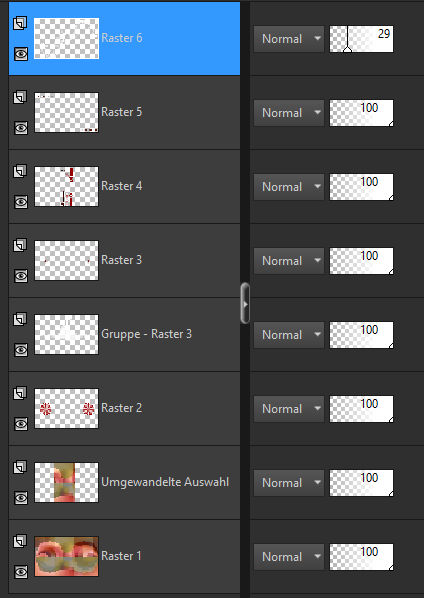Click the layer type icon of Gruppe - Raster 3
Image resolution: width=424 pixels, height=598 pixels.
pos(21,320)
